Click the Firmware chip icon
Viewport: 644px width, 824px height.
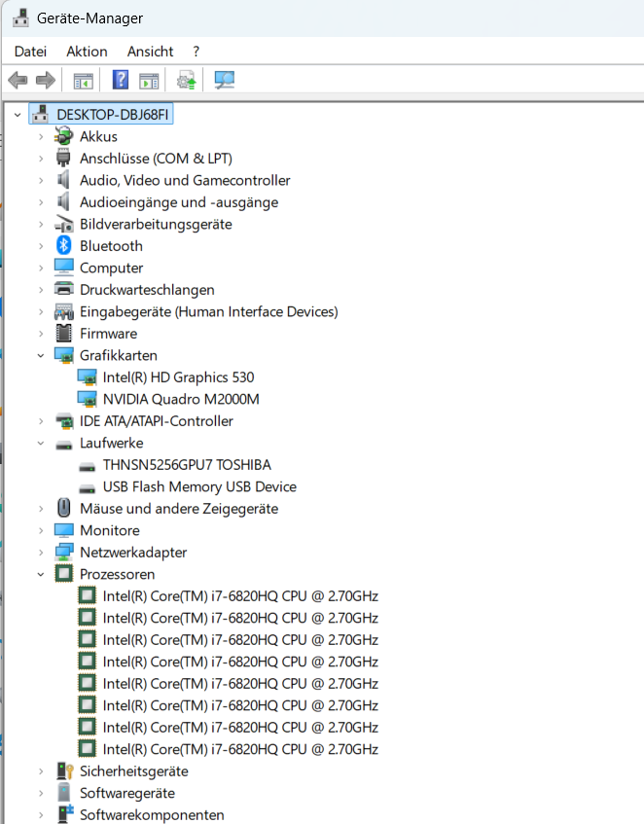pos(63,333)
